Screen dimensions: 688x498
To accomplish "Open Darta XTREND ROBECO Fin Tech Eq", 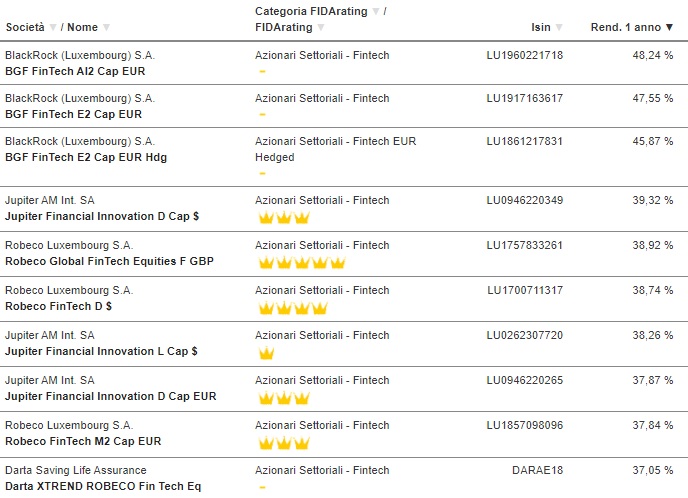I will click(103, 486).
